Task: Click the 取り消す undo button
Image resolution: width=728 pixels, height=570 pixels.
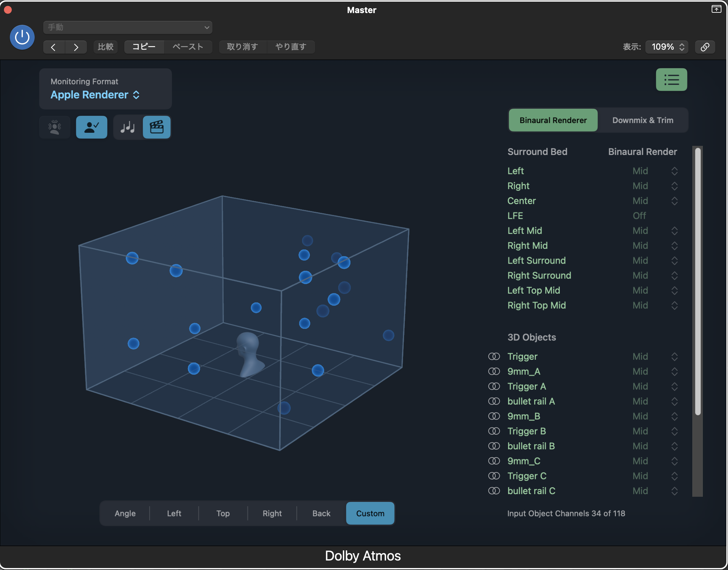Action: click(243, 47)
